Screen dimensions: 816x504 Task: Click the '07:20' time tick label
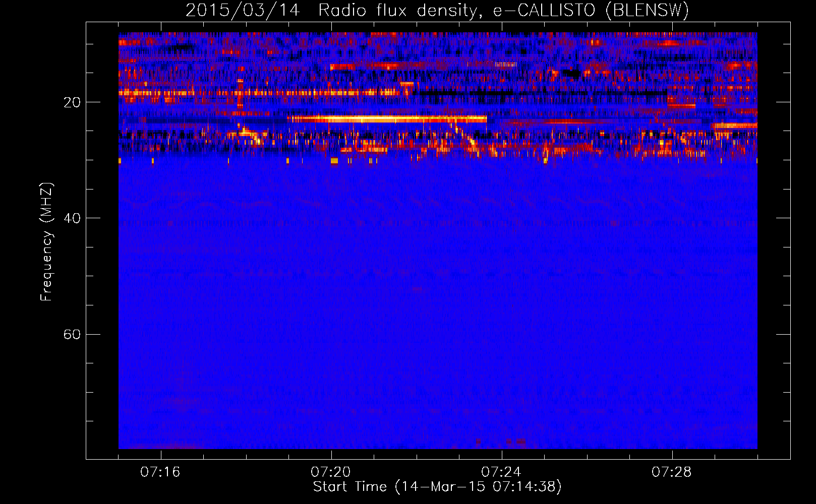[331, 472]
